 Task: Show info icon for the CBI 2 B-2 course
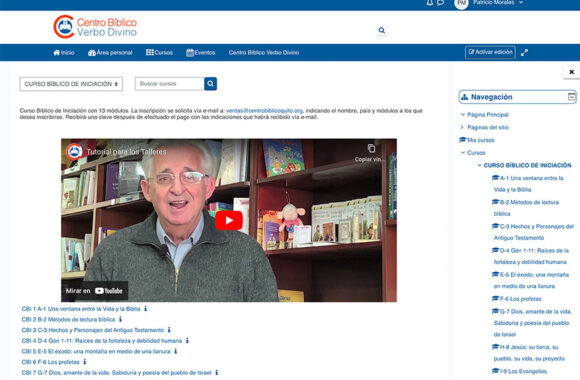[x=120, y=319]
